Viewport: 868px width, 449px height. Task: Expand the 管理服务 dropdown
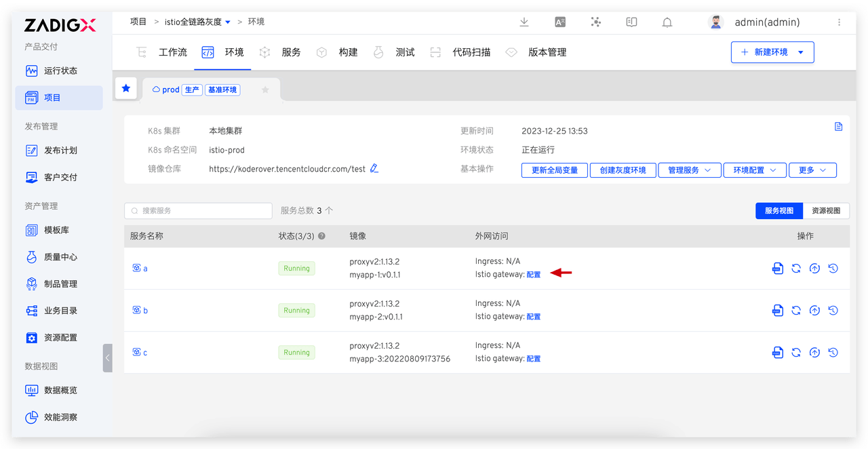[x=689, y=170]
